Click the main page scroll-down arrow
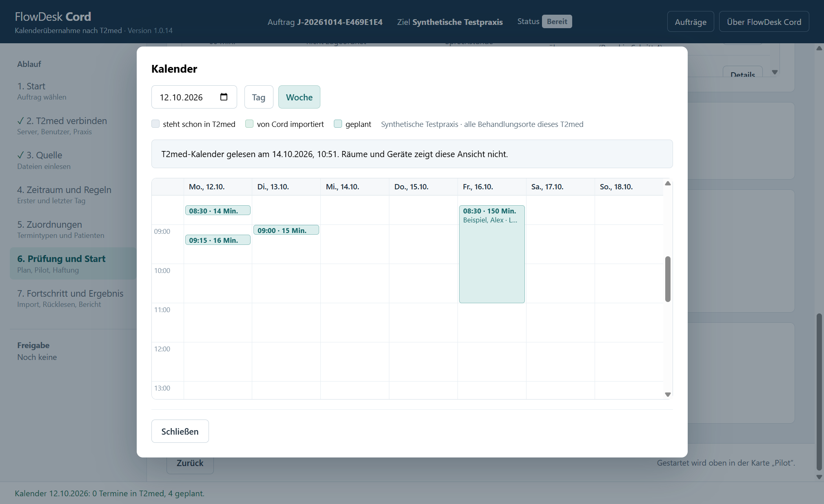 (x=819, y=477)
